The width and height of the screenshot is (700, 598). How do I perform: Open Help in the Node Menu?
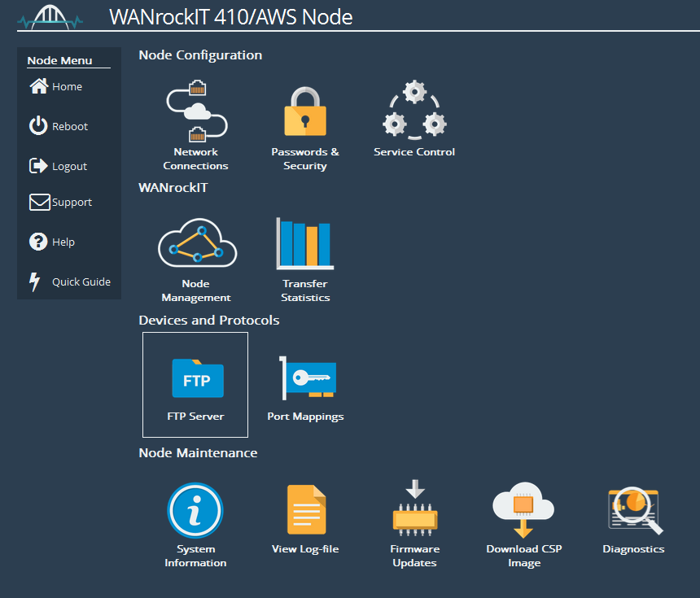pyautogui.click(x=63, y=242)
